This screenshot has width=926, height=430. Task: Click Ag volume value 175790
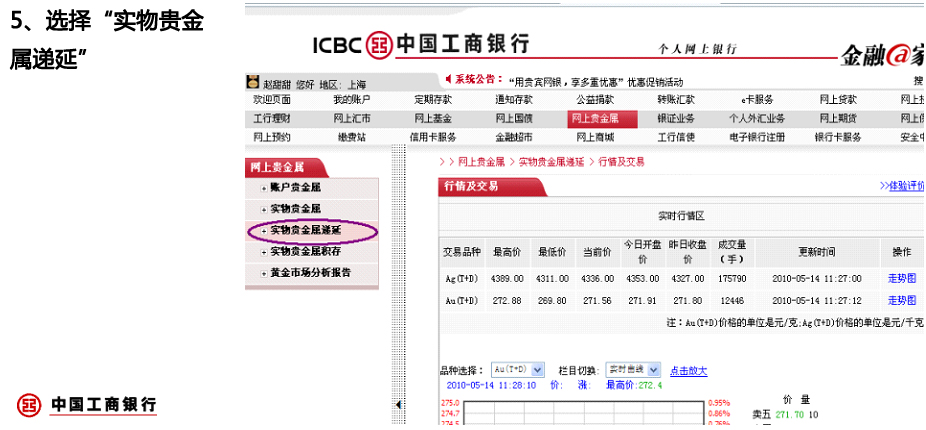[732, 278]
